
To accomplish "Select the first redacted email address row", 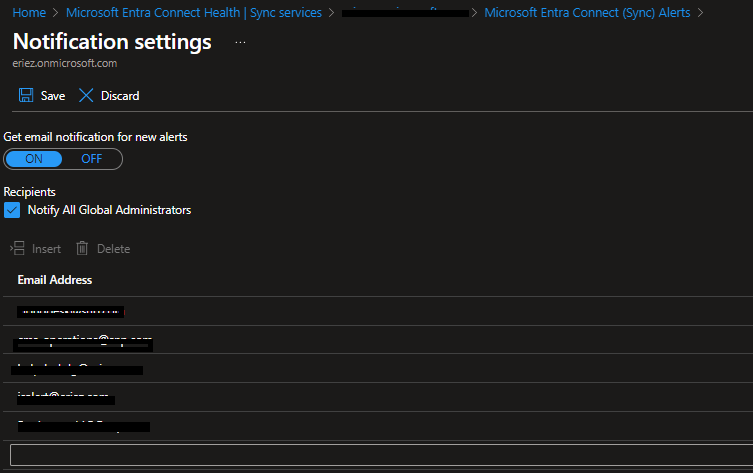I will point(378,311).
